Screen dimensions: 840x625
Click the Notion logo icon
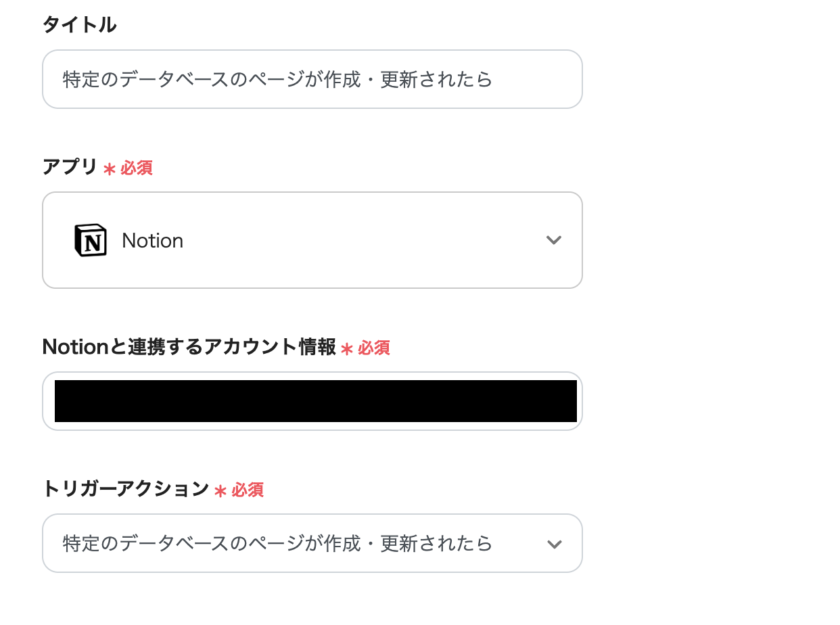[90, 240]
